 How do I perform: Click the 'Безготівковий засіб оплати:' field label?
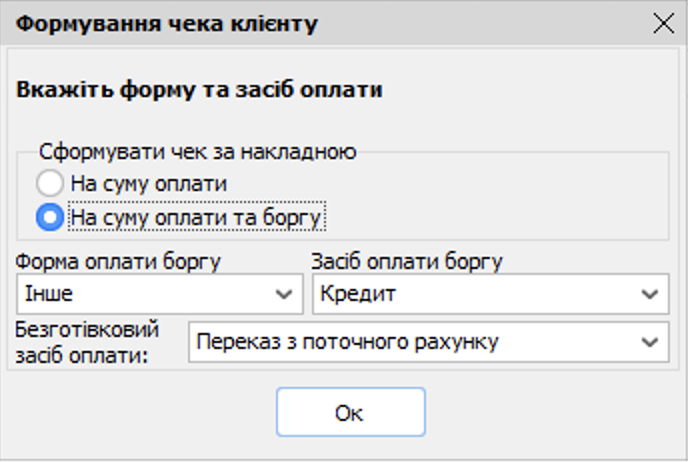(88, 341)
